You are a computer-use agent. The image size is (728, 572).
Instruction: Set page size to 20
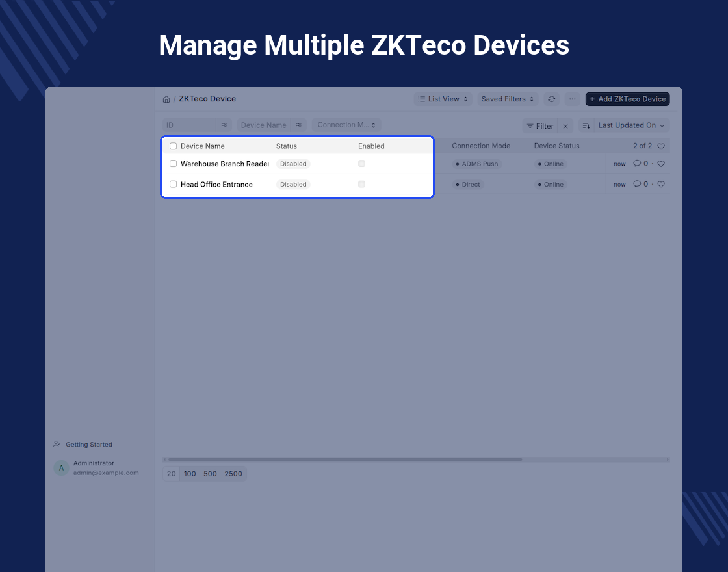click(172, 474)
